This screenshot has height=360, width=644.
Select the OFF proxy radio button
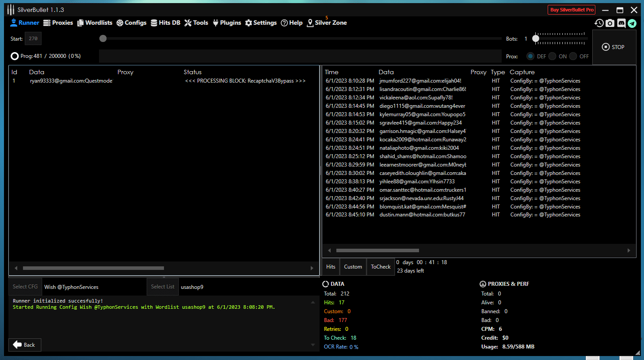click(573, 56)
